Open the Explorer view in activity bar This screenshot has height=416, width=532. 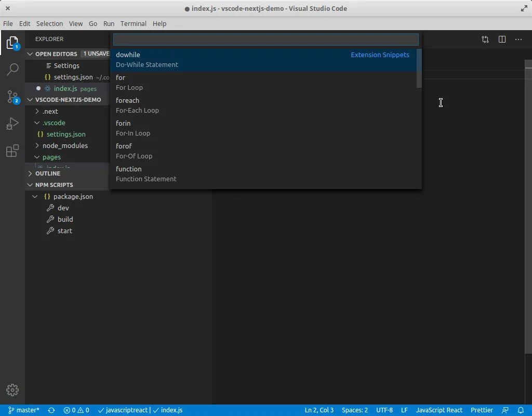[12, 43]
